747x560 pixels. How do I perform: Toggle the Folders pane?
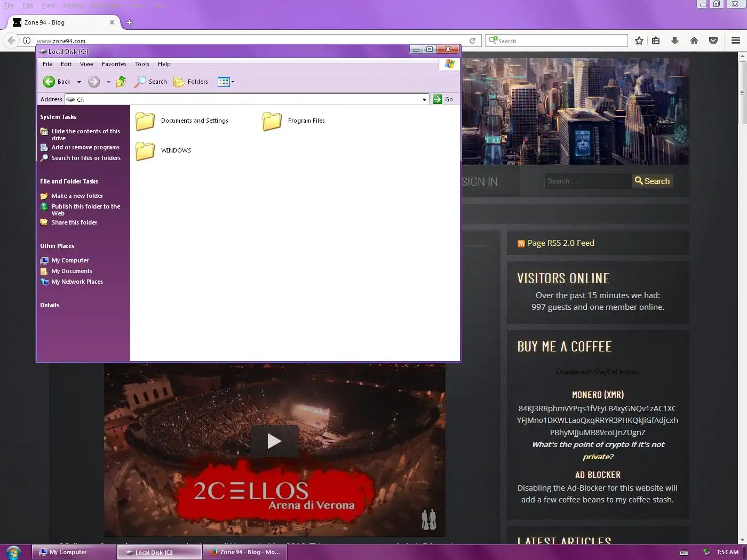pyautogui.click(x=191, y=82)
